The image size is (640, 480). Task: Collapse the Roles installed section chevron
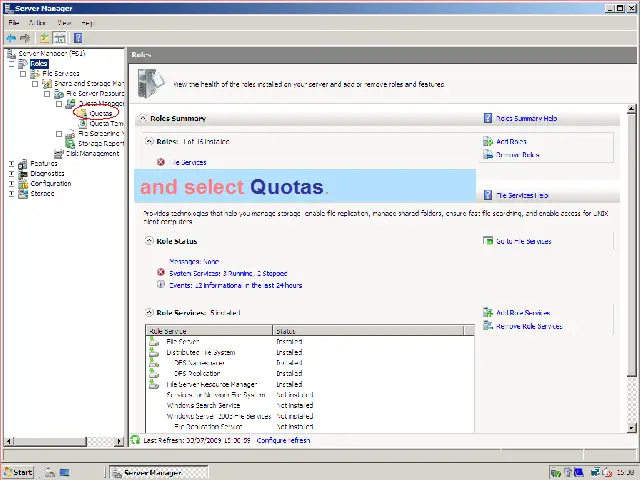pyautogui.click(x=149, y=141)
